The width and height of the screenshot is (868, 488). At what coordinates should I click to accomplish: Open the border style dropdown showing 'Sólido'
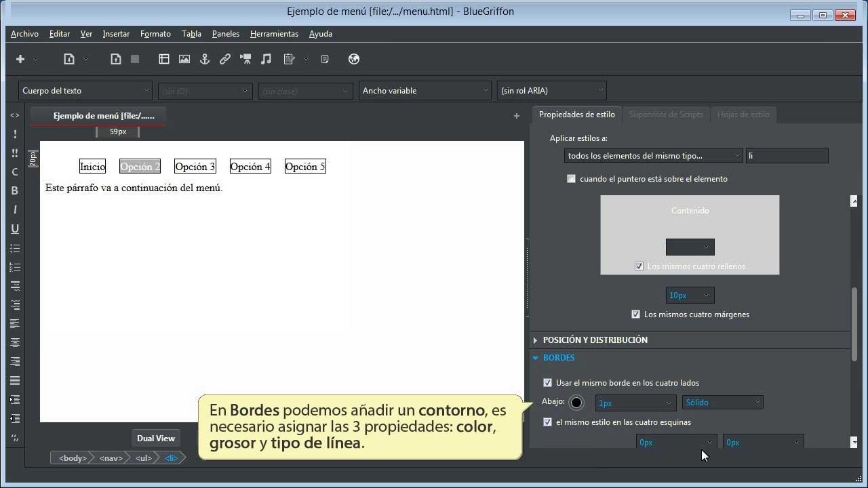pos(722,402)
